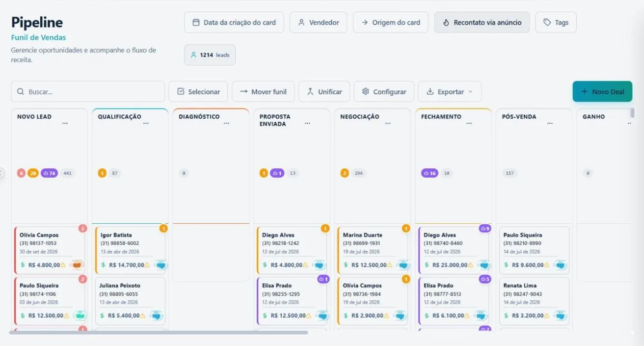644x346 pixels.
Task: Open Qualificação column options menu
Action: coord(146,124)
